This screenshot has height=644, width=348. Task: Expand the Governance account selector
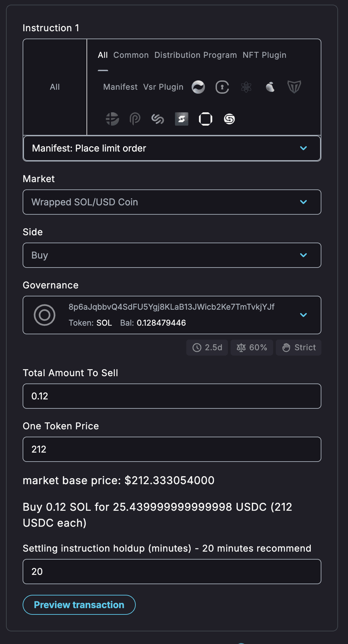(x=172, y=315)
